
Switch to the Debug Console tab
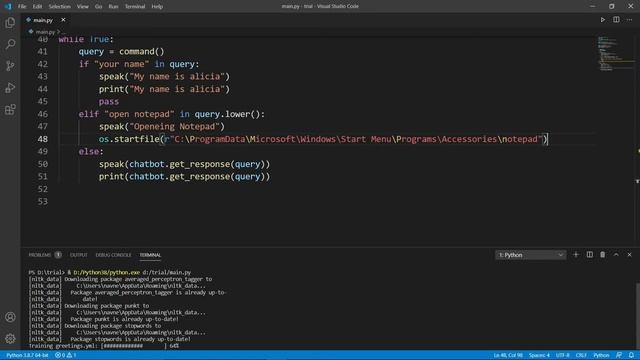point(113,255)
